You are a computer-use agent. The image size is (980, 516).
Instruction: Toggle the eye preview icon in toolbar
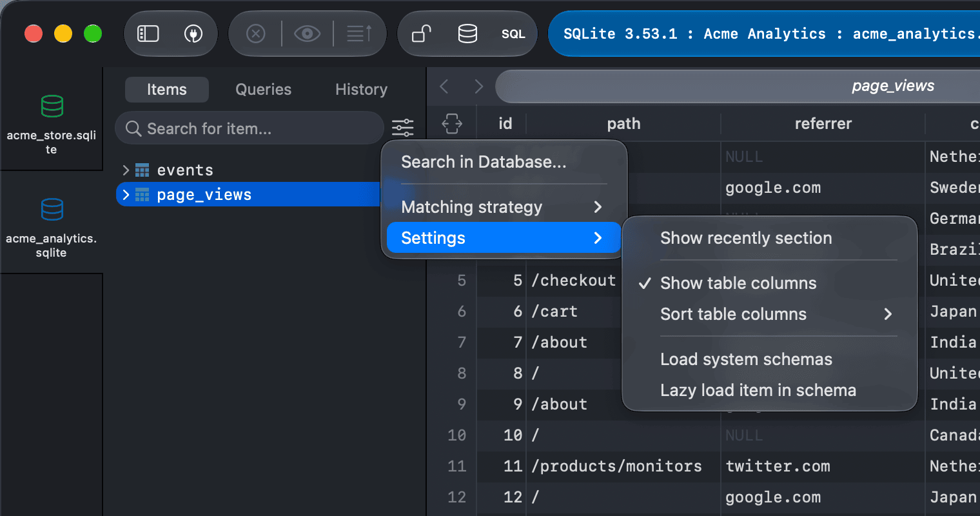[x=308, y=34]
